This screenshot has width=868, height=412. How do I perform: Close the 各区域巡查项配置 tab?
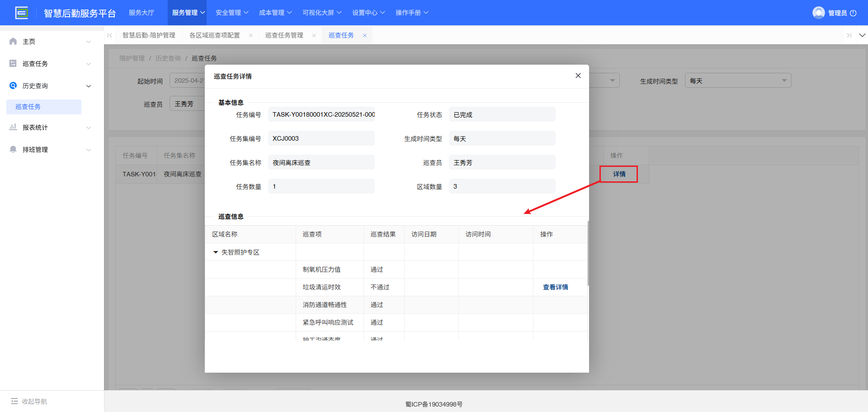[250, 35]
